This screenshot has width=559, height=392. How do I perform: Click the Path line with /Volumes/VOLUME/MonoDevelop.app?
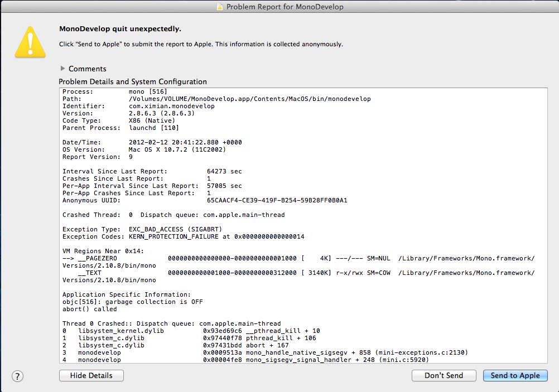coord(216,99)
